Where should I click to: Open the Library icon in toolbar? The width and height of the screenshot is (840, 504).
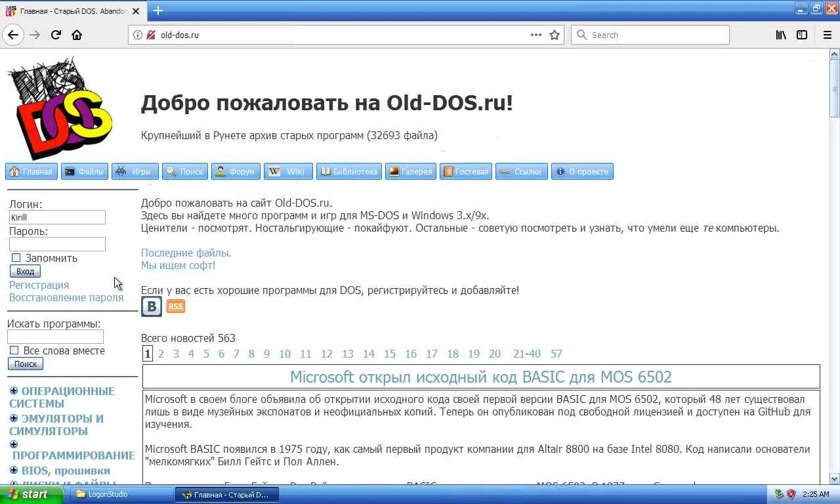781,35
